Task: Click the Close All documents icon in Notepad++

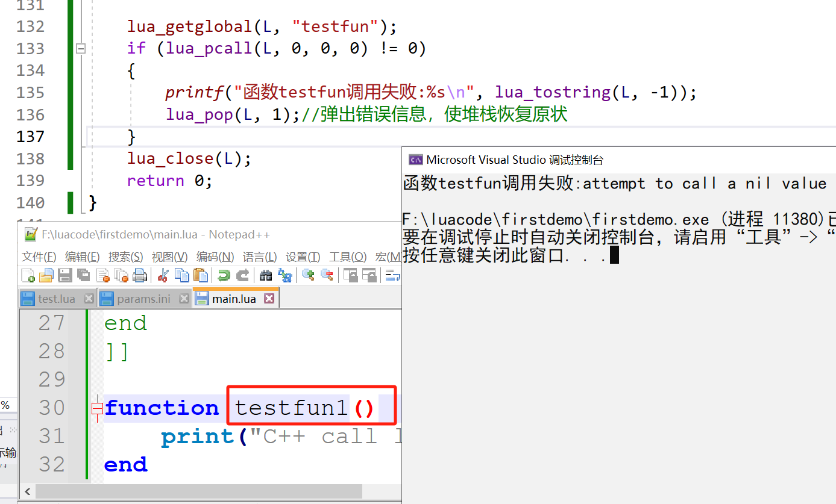Action: [121, 275]
